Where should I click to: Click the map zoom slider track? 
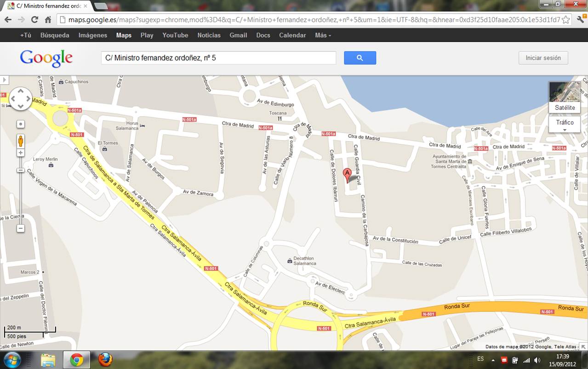click(21, 198)
